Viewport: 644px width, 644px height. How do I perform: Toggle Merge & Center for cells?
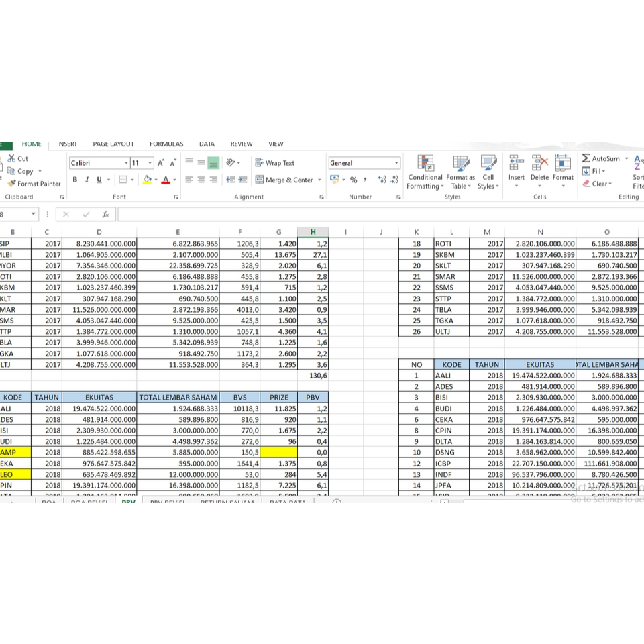(x=284, y=180)
